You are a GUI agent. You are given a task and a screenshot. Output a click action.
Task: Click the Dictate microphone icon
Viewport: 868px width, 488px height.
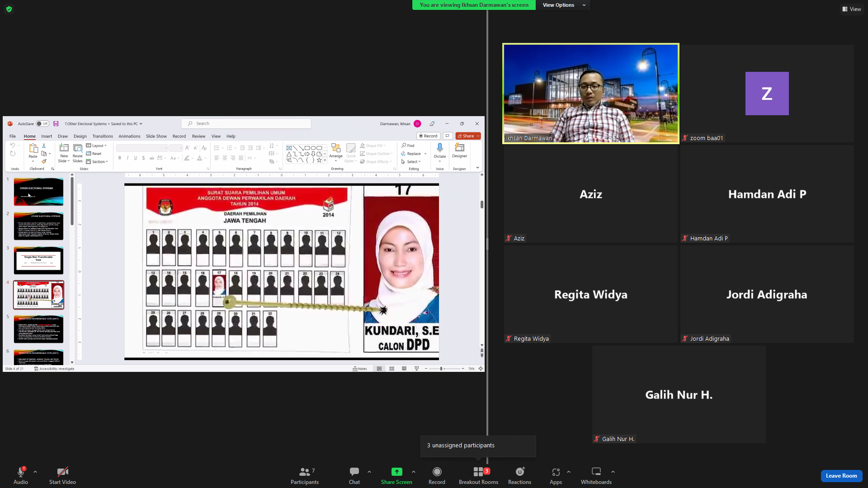click(440, 148)
